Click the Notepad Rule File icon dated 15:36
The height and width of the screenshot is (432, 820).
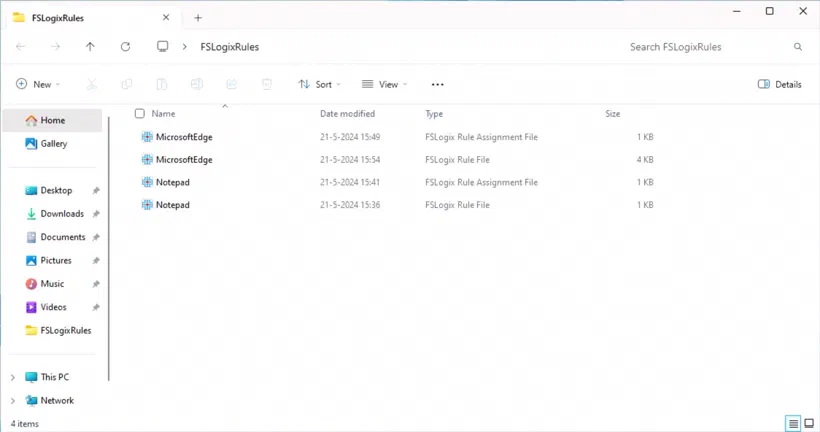147,204
